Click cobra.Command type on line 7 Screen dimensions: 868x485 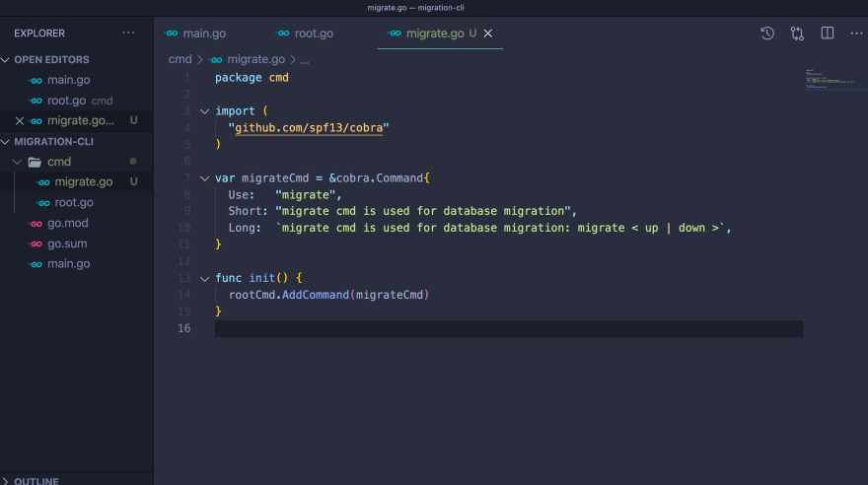(x=379, y=178)
